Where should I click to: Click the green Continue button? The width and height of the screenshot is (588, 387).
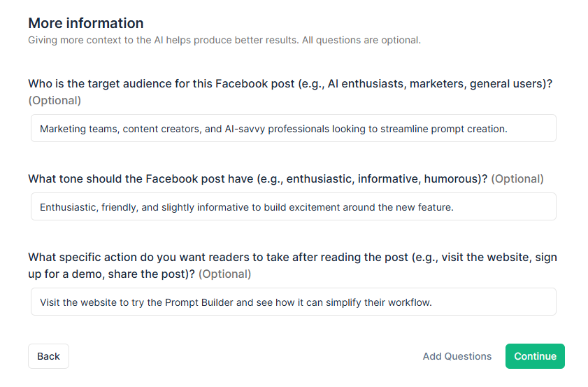point(535,356)
